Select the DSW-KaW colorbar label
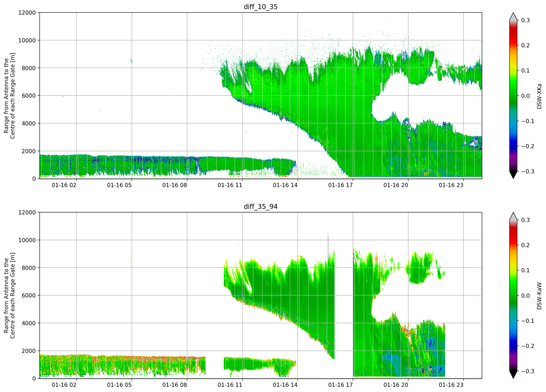 click(539, 296)
